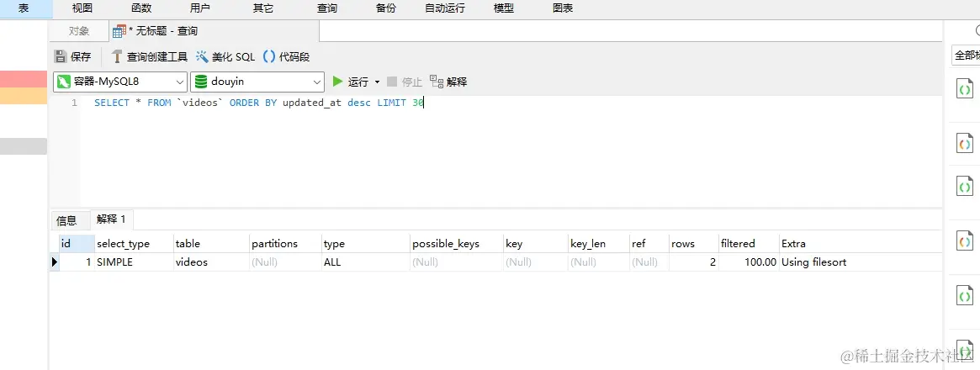Viewport: 980px width, 370px height.
Task: Click the row indicator arrow in results
Action: point(55,262)
